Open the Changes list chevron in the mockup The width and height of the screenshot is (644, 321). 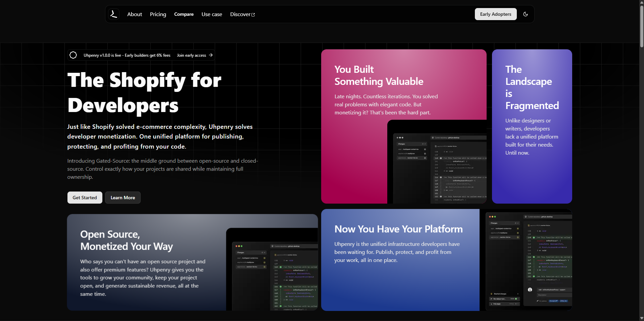coord(518,223)
